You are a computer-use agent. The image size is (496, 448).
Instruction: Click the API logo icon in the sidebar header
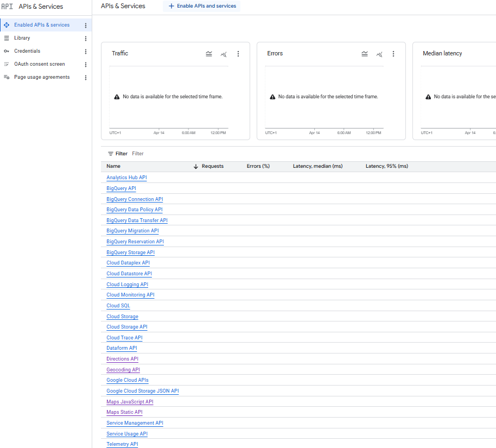7,7
